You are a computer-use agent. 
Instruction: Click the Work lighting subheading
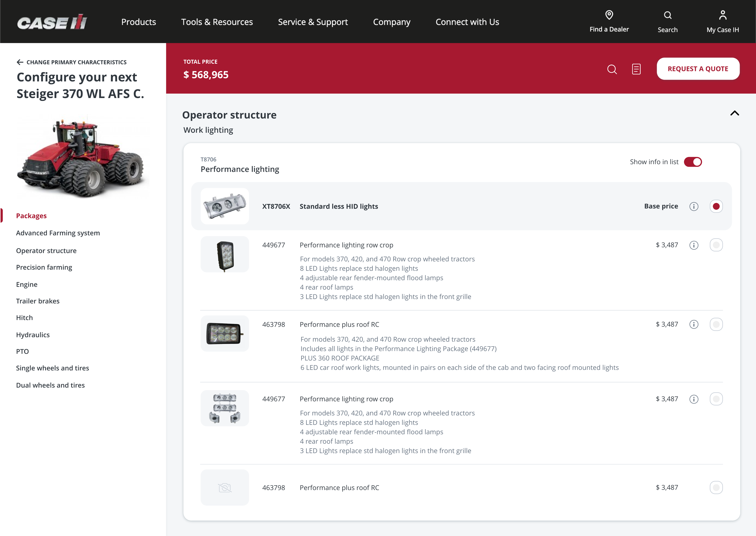(208, 130)
